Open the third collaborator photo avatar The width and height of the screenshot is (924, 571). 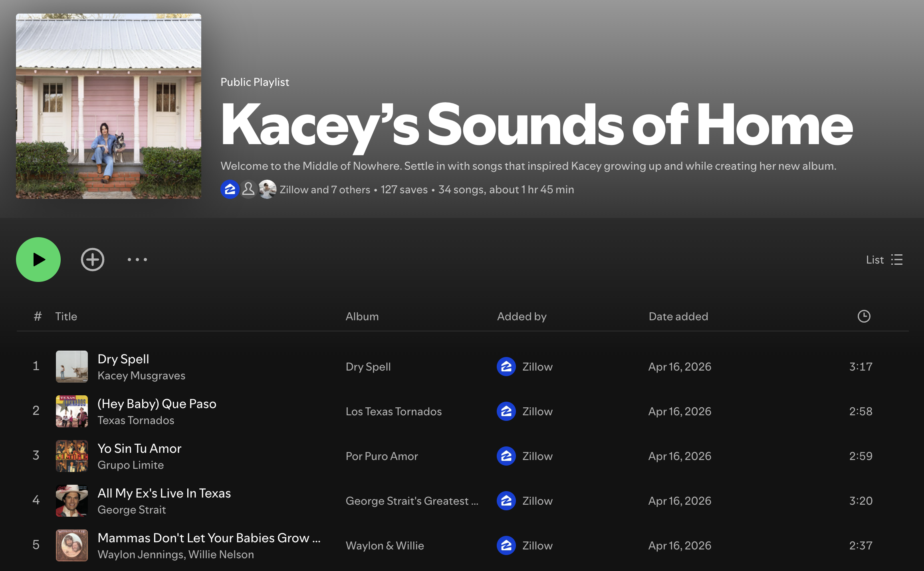[x=267, y=189]
